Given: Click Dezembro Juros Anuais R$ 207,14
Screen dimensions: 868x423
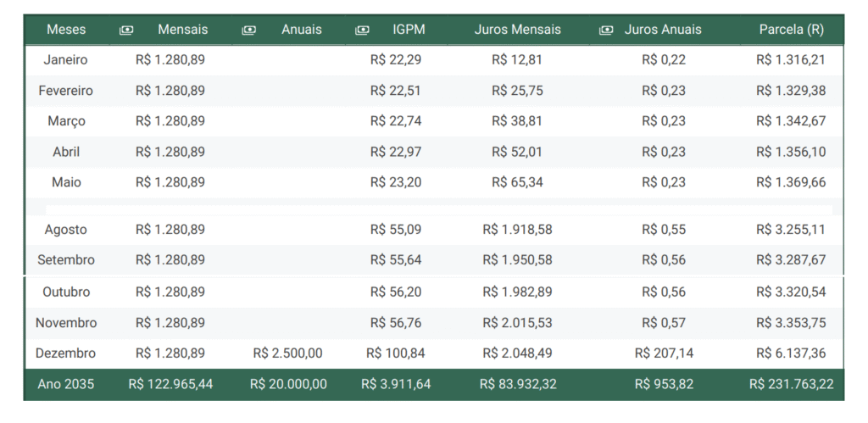Looking at the screenshot, I should pyautogui.click(x=664, y=353).
